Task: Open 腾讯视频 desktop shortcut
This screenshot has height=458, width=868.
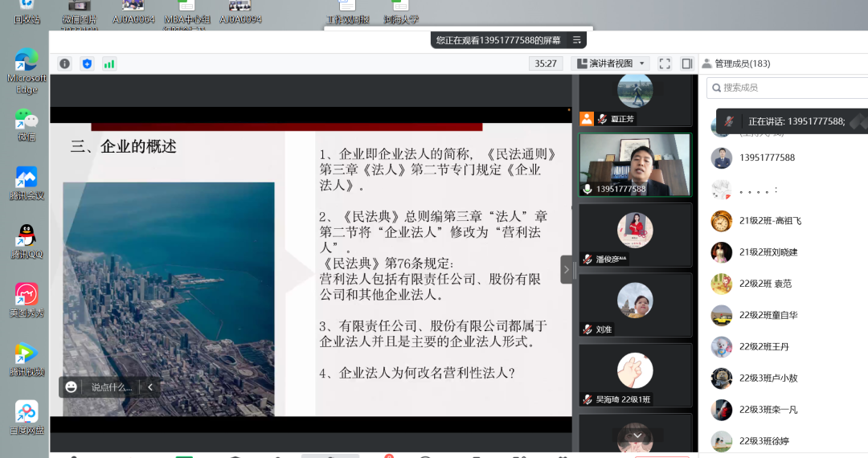Action: (27, 359)
